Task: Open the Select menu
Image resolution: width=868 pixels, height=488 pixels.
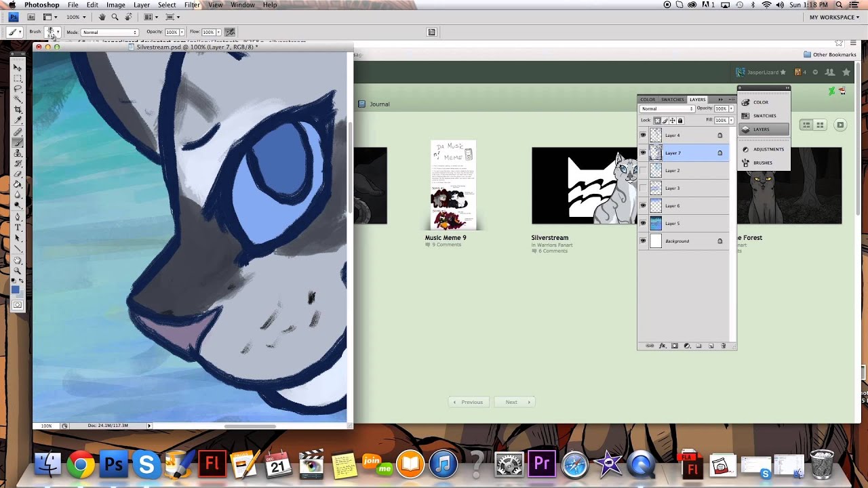Action: pyautogui.click(x=167, y=5)
